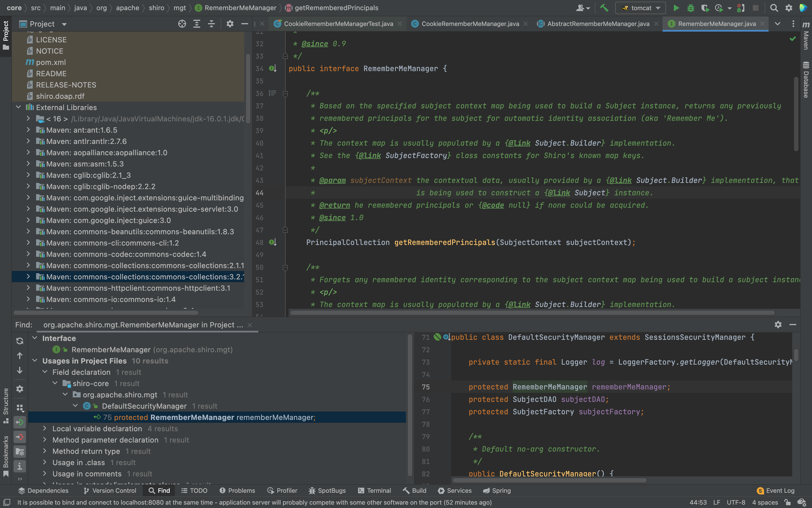Open the SpotBugs tool tab

[x=327, y=491]
